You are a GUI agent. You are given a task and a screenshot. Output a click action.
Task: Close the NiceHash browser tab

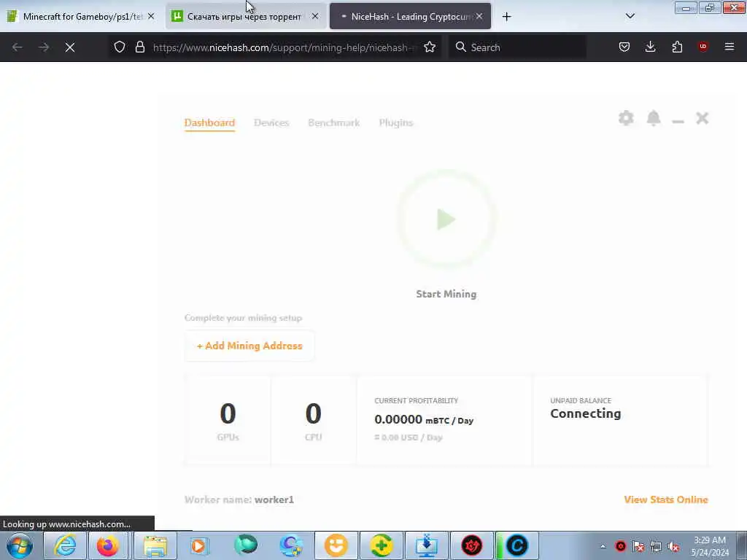tap(479, 16)
